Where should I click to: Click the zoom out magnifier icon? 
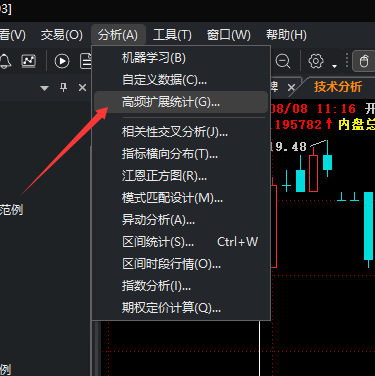(x=283, y=61)
